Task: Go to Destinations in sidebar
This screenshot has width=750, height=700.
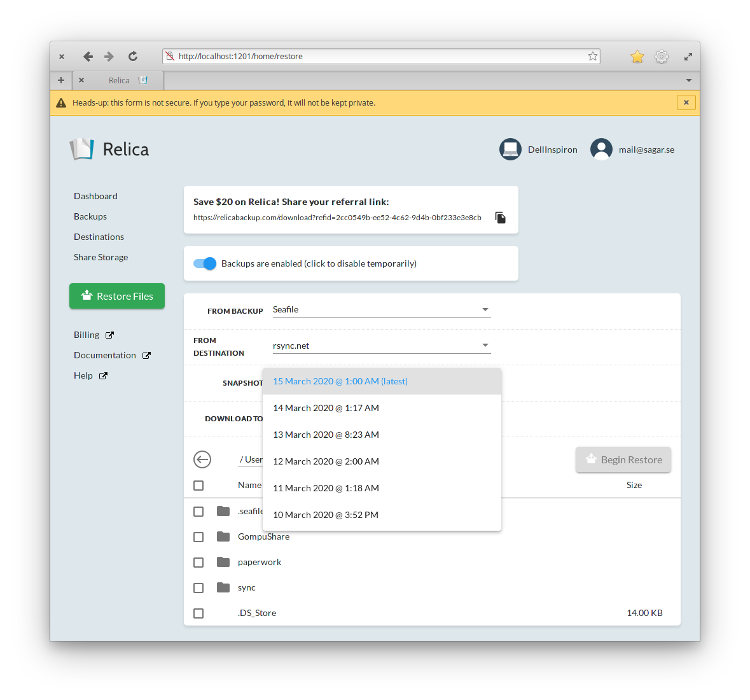Action: (99, 237)
